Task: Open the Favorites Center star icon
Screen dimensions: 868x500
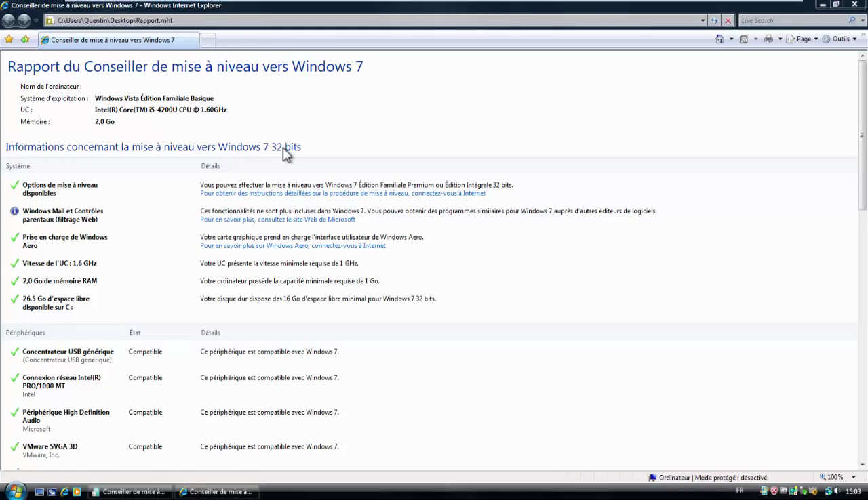Action: (x=9, y=39)
